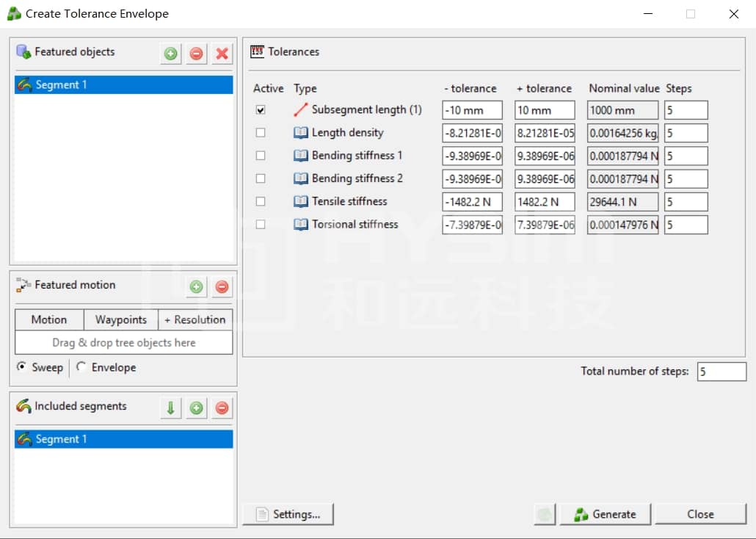Image resolution: width=756 pixels, height=539 pixels.
Task: Edit Subsegment length plus tolerance field
Action: pos(545,110)
